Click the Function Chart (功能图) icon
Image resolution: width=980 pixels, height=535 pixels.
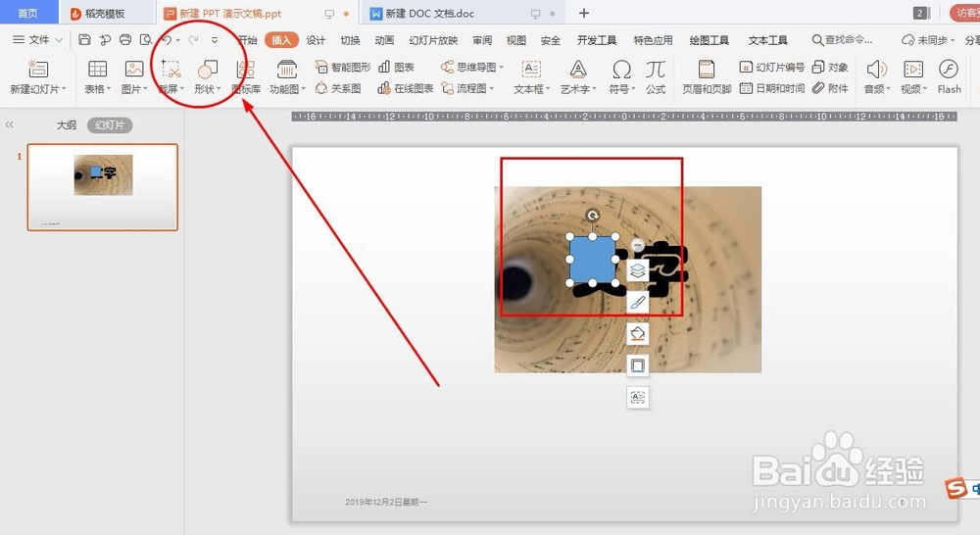coord(287,69)
